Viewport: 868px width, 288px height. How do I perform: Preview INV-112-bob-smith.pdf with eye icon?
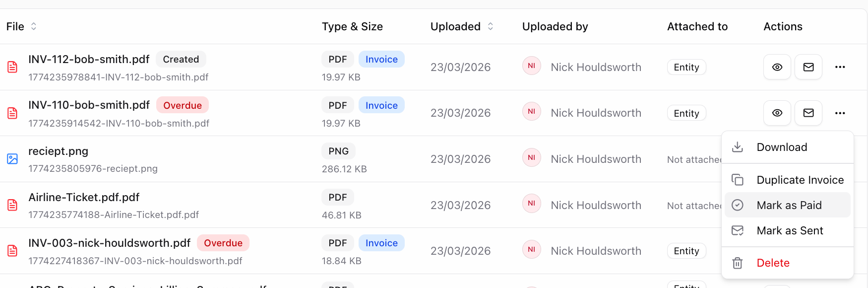[x=777, y=67]
